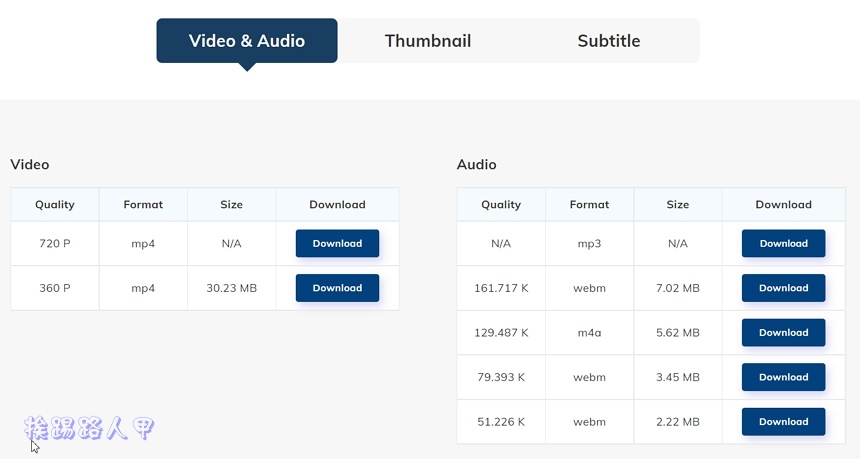Click the Audio section heading
This screenshot has width=860, height=459.
coord(477,165)
